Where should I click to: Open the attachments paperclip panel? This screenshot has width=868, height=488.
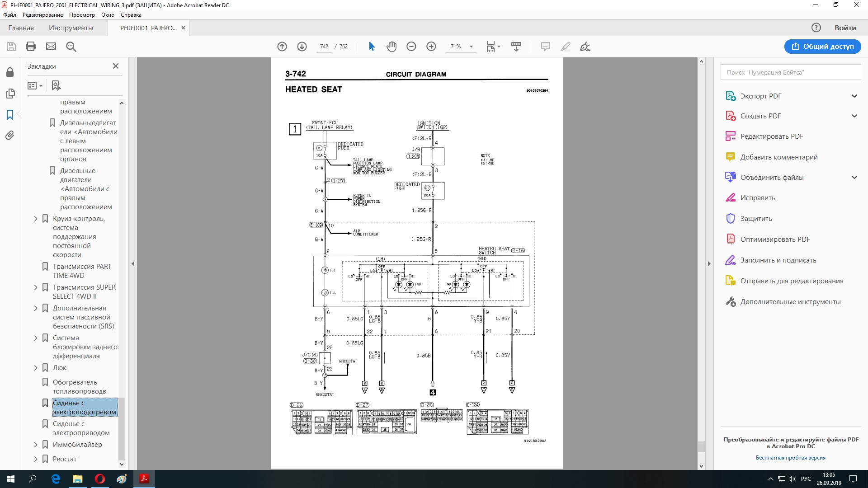10,135
